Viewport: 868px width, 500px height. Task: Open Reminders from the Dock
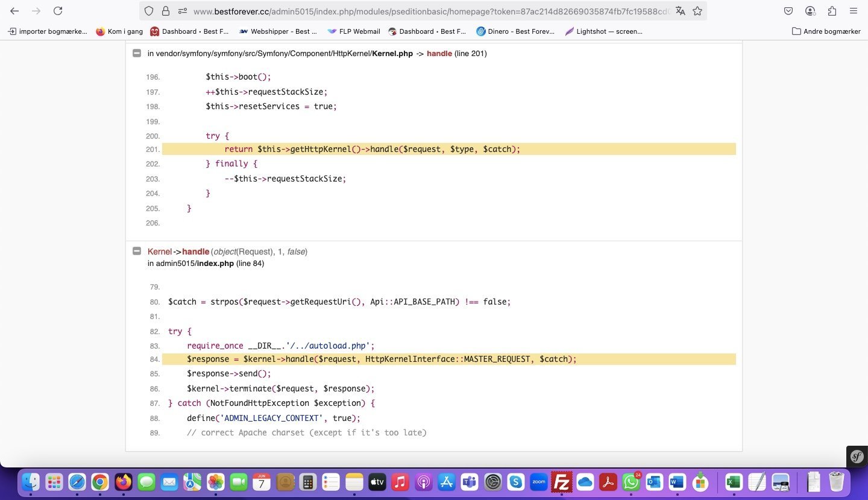coord(332,482)
